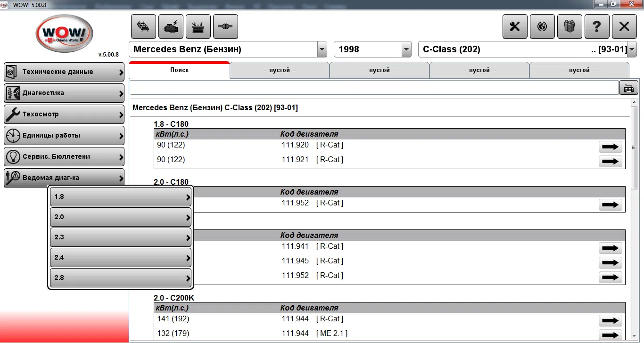Screen dimensions: 644x343
Task: Click the online update globe icon
Action: click(542, 26)
